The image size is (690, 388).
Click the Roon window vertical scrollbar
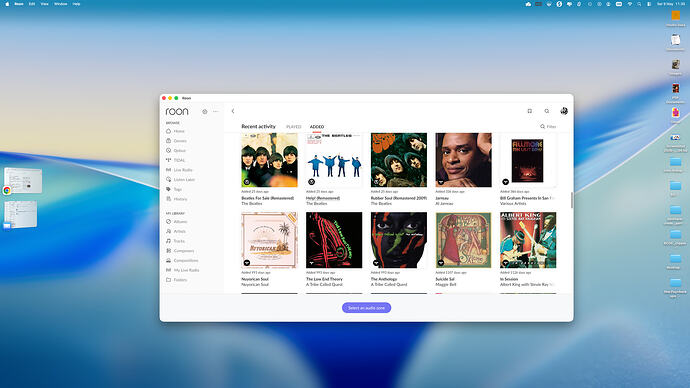tap(572, 200)
